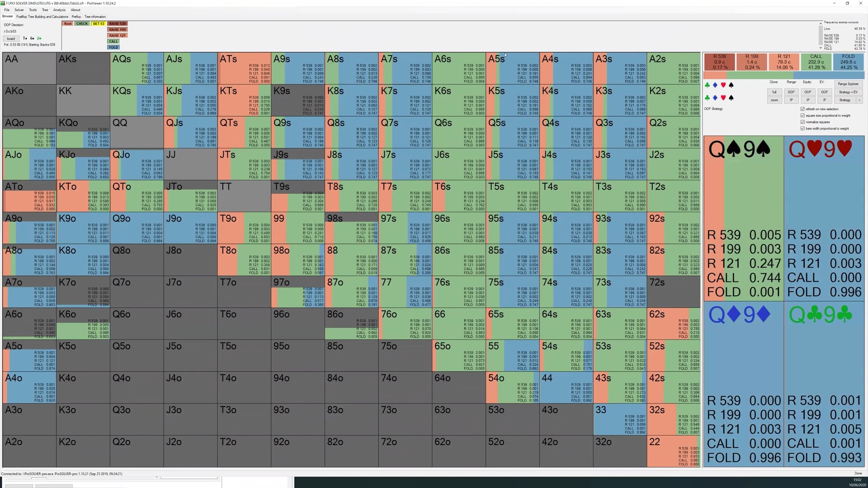This screenshot has width=868, height=488.
Task: Toggle square size proportional to weight
Action: (x=802, y=116)
